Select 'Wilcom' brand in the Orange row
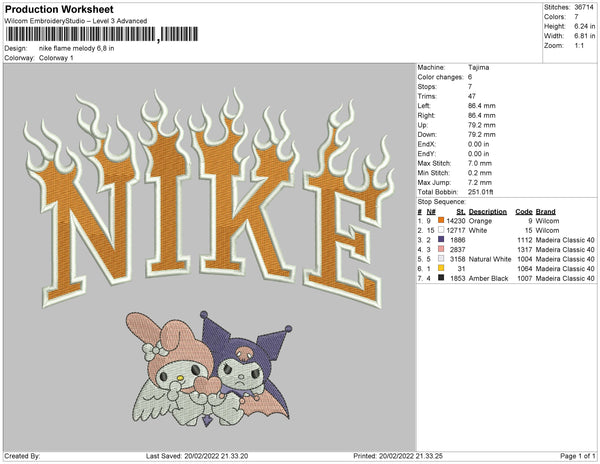This screenshot has height=464, width=600. click(x=547, y=221)
